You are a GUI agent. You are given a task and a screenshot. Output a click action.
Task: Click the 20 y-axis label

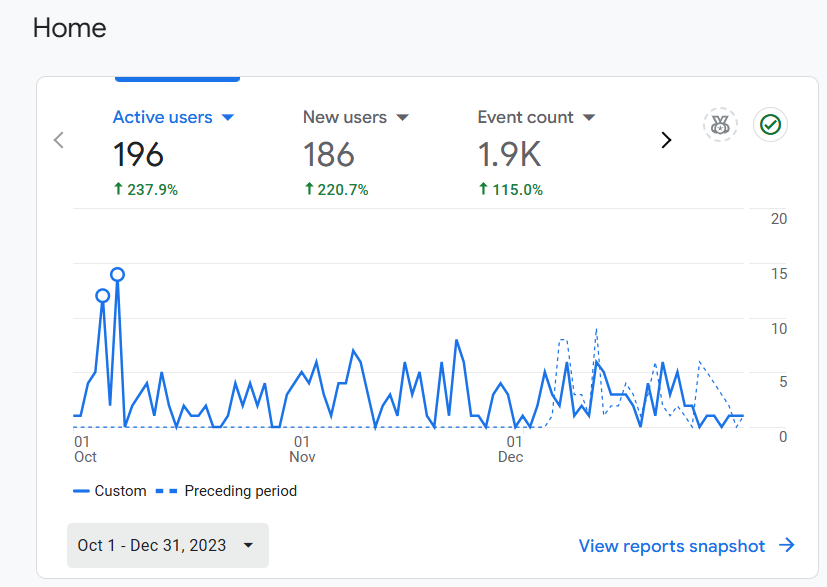(x=779, y=219)
